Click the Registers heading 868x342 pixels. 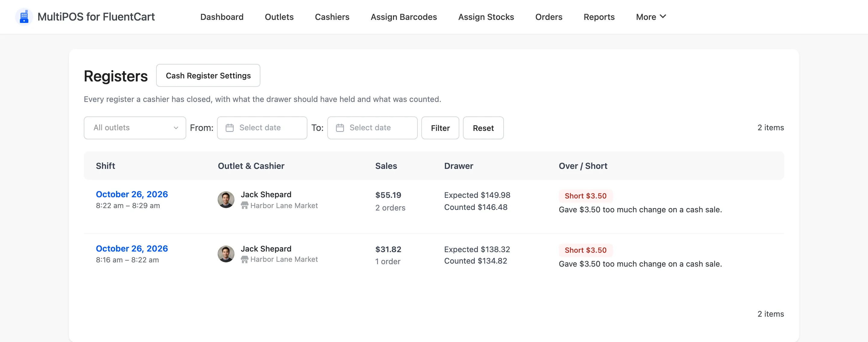[x=115, y=76]
